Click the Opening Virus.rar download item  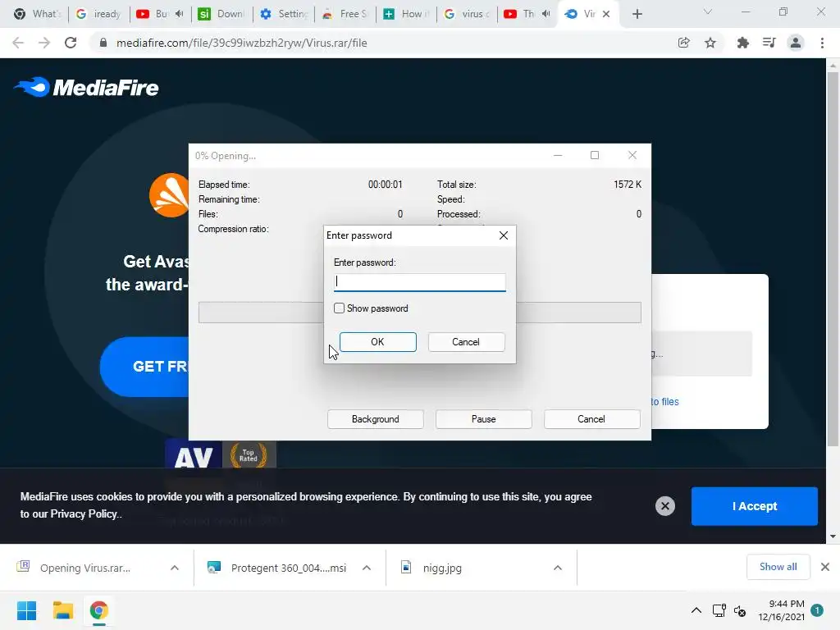pyautogui.click(x=85, y=568)
